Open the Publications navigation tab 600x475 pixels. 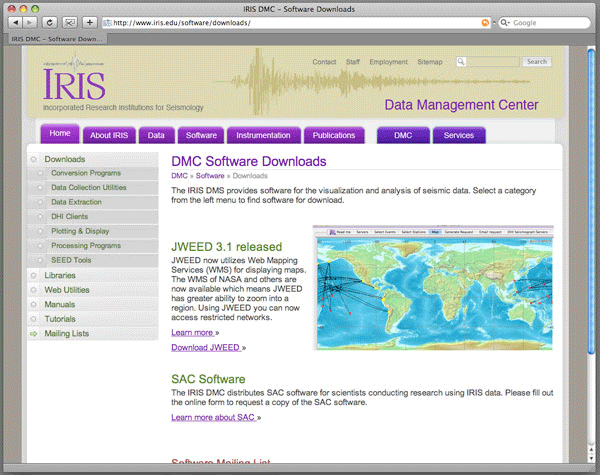(x=334, y=135)
